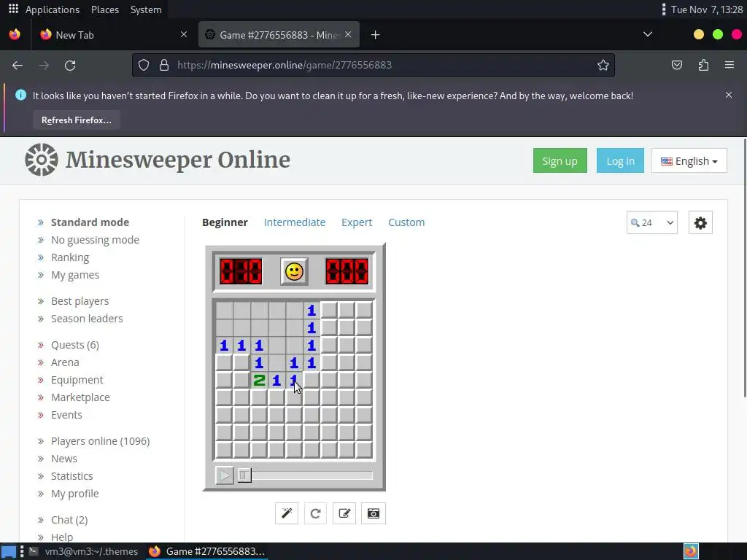Click the green 2 cell on board
Image resolution: width=747 pixels, height=560 pixels.
pyautogui.click(x=259, y=380)
